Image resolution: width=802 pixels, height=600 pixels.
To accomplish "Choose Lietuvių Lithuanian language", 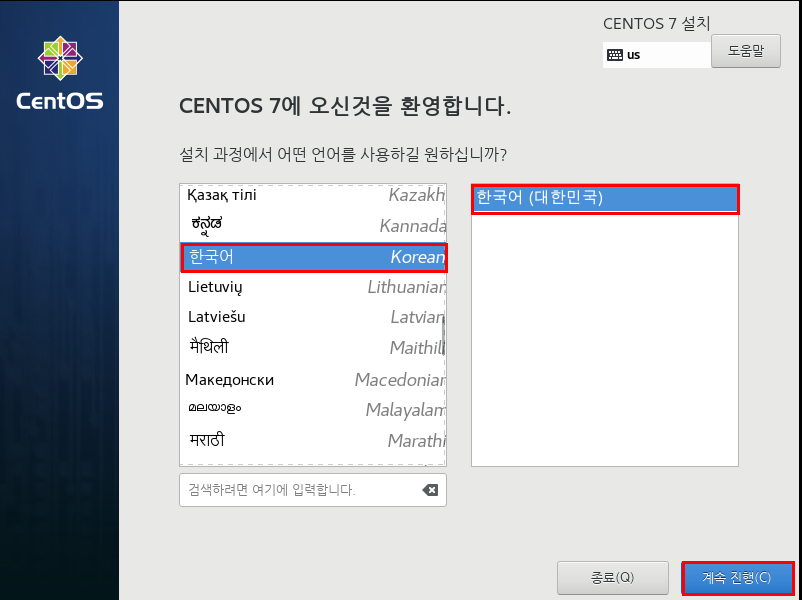I will click(x=314, y=287).
